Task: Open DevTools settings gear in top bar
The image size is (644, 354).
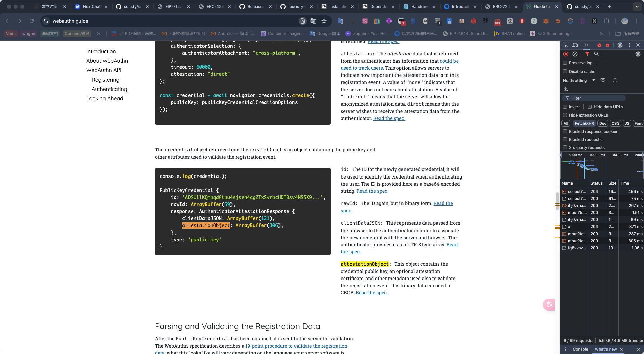Action: [620, 45]
